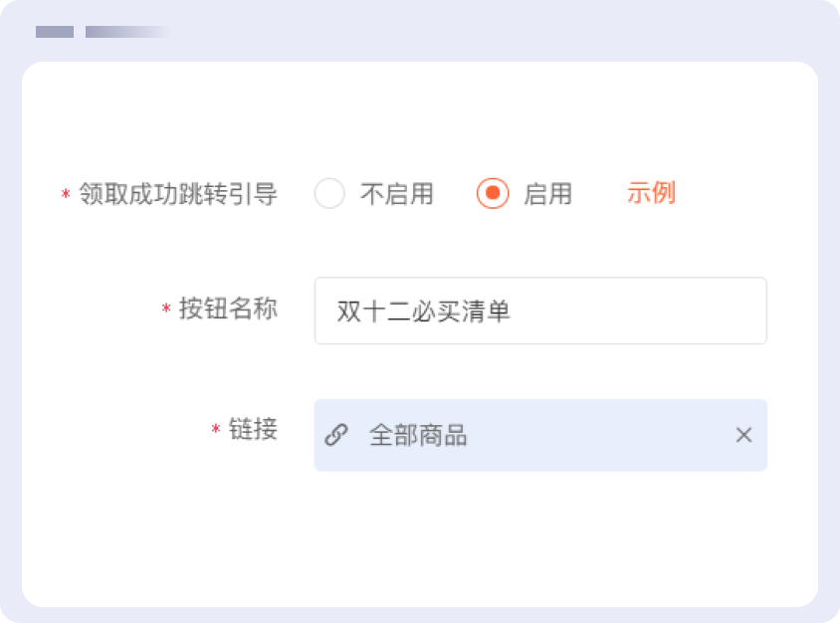Click the 按钮名称 field label
Viewport: 840px width, 623px height.
click(x=228, y=310)
